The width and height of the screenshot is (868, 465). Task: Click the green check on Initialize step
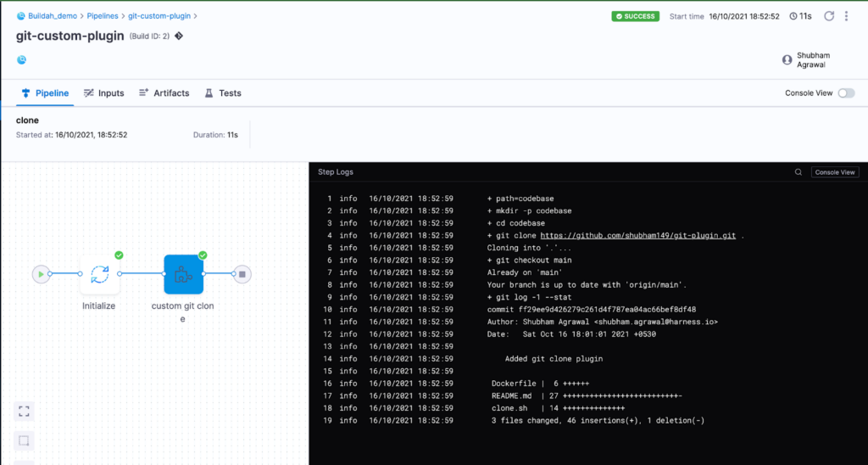119,255
